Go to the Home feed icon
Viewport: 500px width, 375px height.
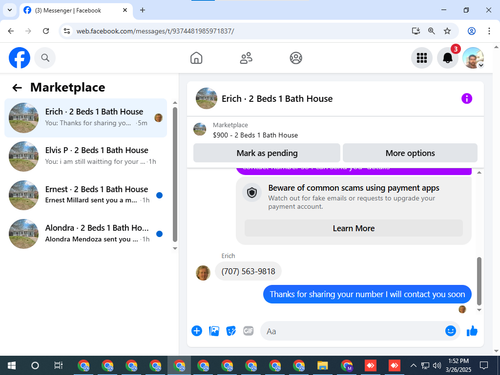point(196,58)
